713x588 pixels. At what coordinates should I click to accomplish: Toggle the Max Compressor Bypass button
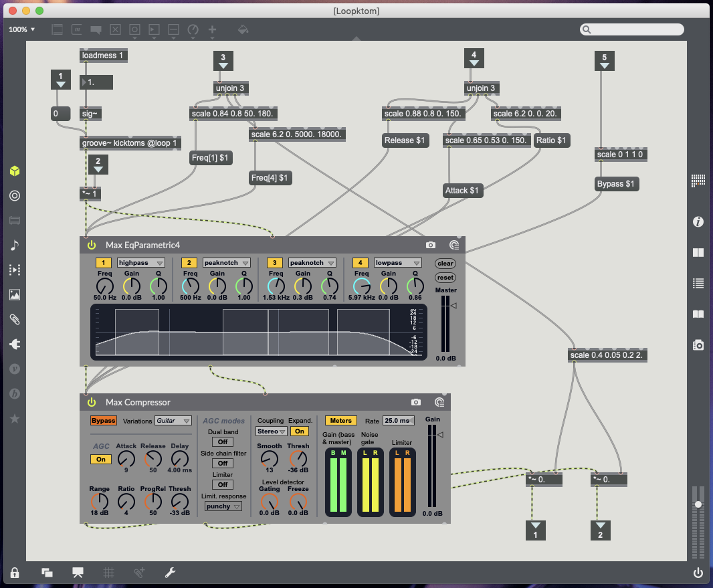104,421
